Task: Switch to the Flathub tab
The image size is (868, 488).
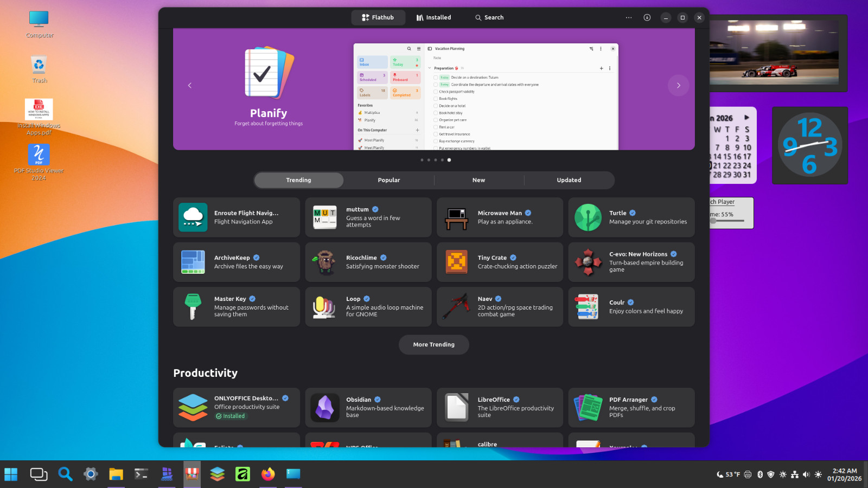Action: [x=378, y=17]
